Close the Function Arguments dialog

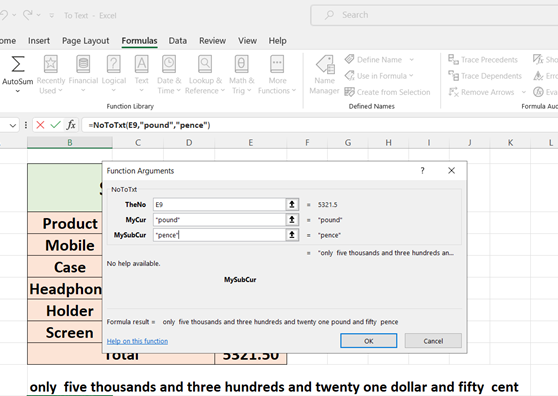coord(451,171)
